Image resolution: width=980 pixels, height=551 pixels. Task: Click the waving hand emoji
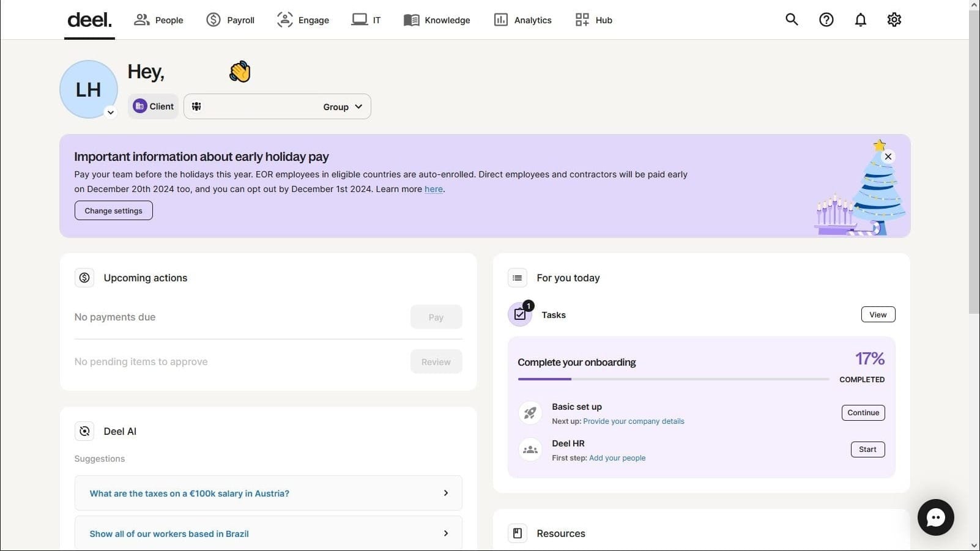click(x=240, y=72)
